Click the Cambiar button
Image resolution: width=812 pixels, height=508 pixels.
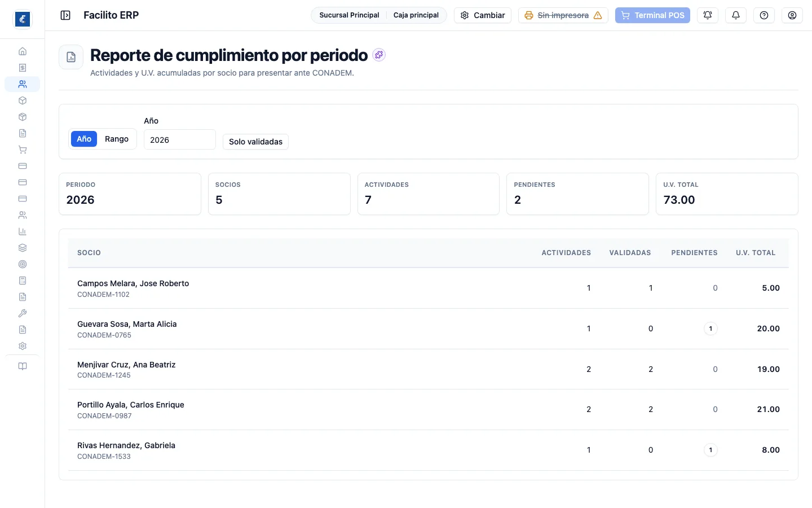483,15
